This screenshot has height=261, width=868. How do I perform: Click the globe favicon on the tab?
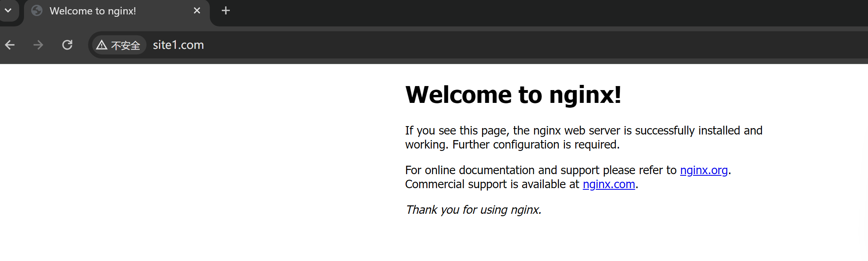point(37,11)
